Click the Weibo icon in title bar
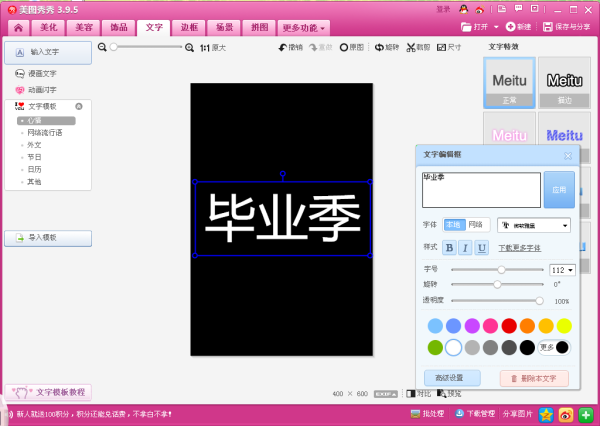 click(479, 10)
